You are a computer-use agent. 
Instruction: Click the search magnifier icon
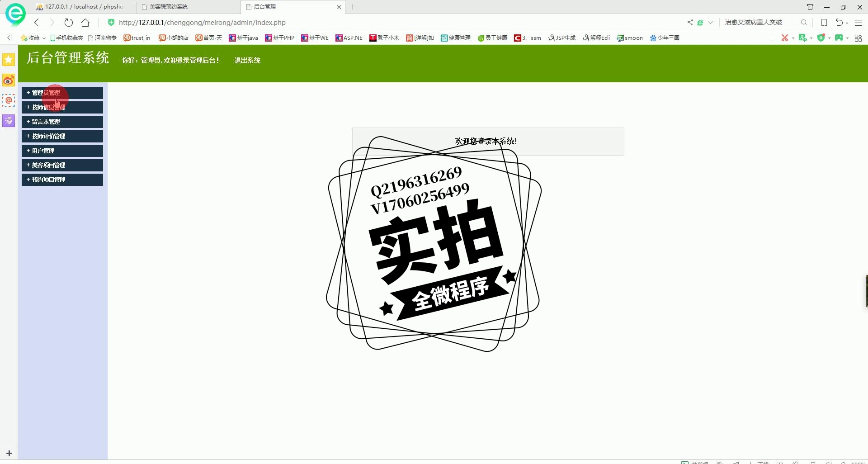tap(804, 22)
